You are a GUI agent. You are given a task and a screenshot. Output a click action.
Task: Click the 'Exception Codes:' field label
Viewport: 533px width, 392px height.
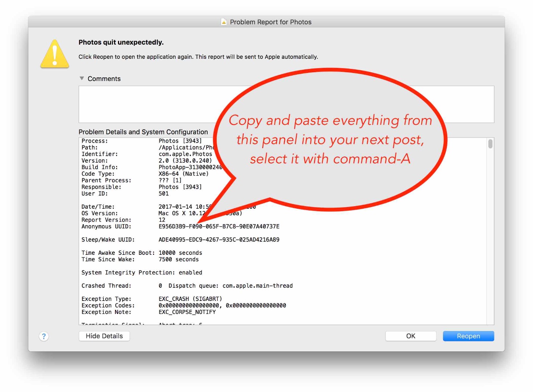tap(108, 306)
